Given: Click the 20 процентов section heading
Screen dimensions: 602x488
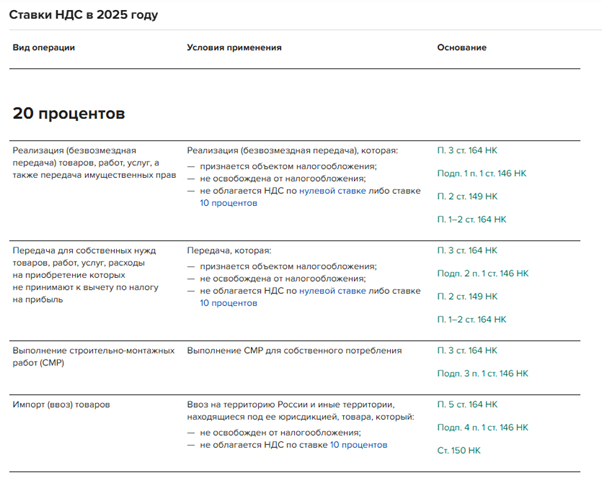Looking at the screenshot, I should [68, 112].
